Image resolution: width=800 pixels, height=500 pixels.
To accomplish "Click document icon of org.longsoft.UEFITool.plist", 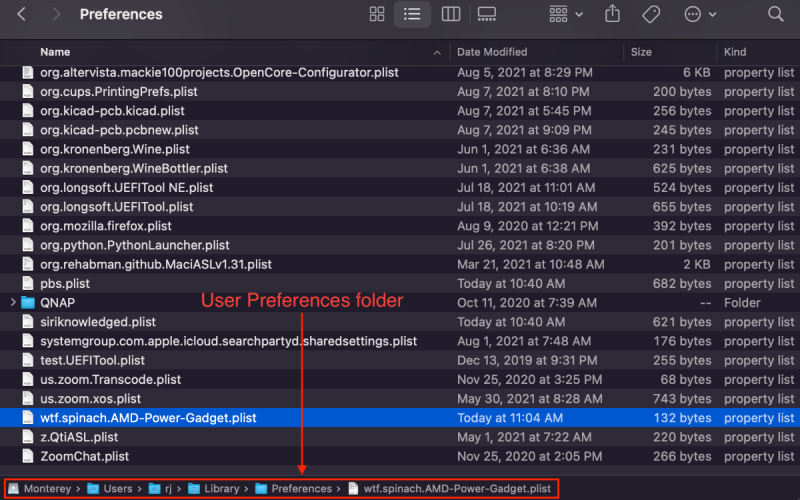I will click(28, 207).
